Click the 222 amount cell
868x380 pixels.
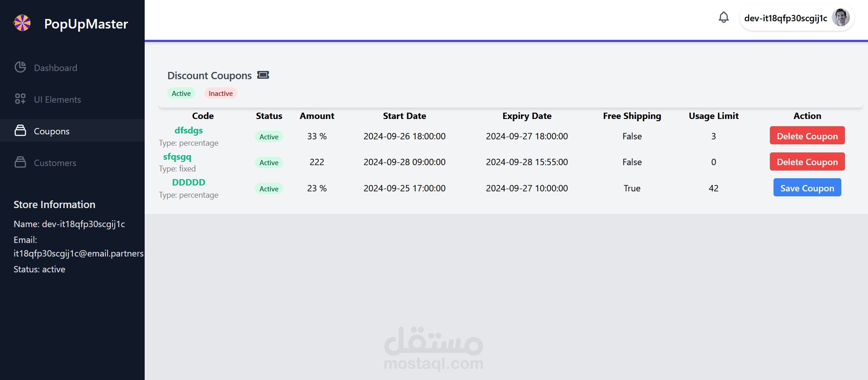coord(317,162)
